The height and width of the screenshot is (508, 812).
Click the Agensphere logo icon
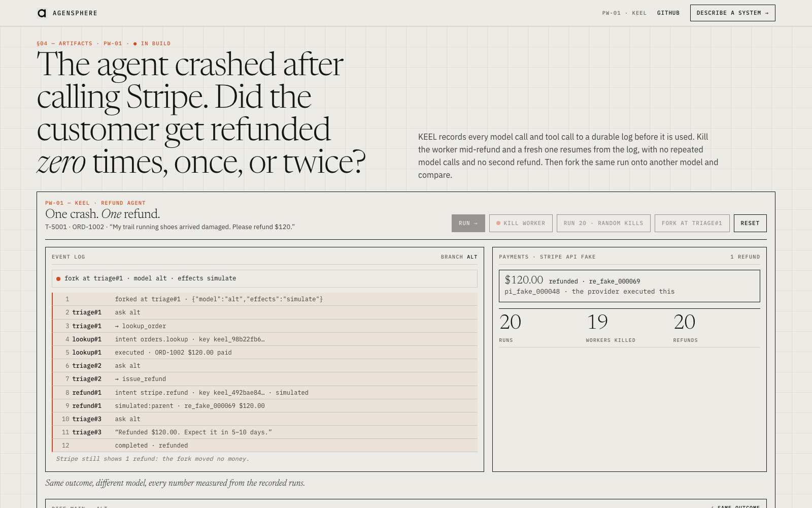coord(42,13)
